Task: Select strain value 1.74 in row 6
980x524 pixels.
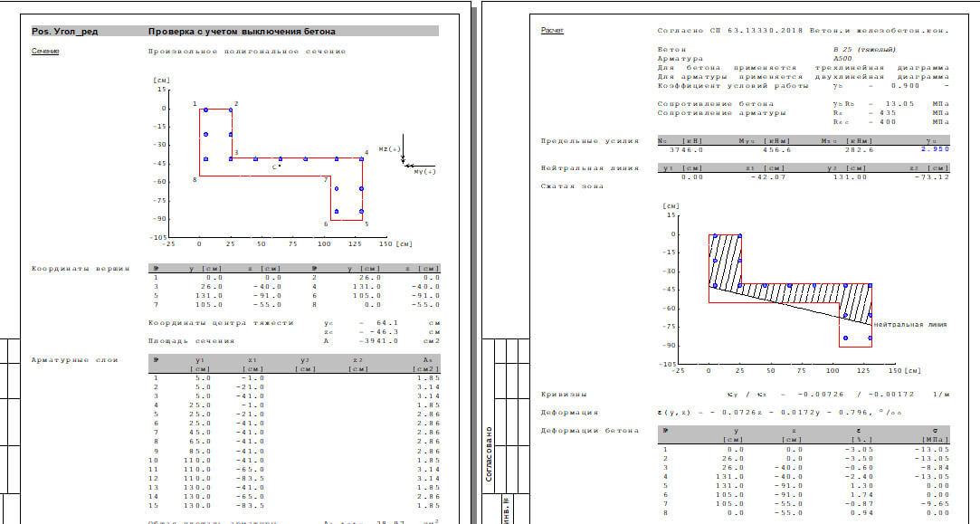Action: tap(862, 495)
